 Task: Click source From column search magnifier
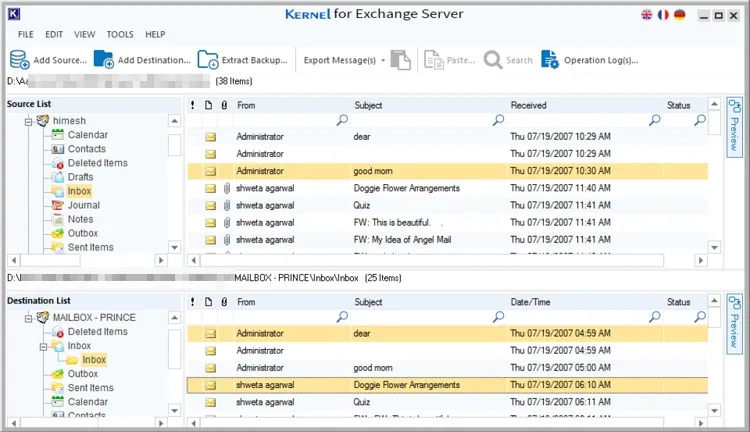tap(342, 120)
